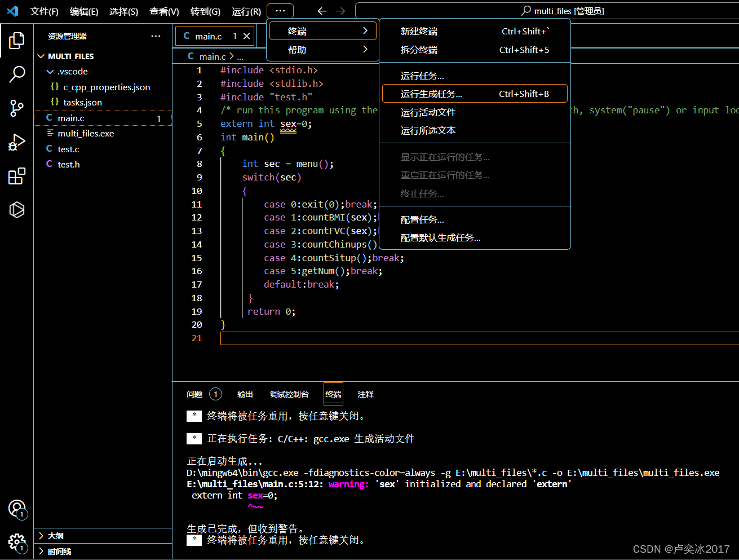Switch to the 输出 panel tab
739x560 pixels.
245,394
